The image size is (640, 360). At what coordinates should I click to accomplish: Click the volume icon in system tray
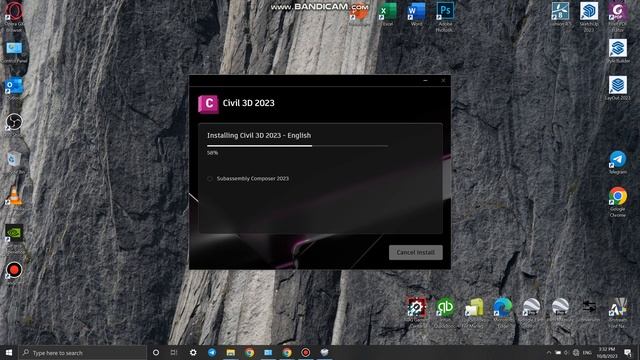click(x=566, y=353)
